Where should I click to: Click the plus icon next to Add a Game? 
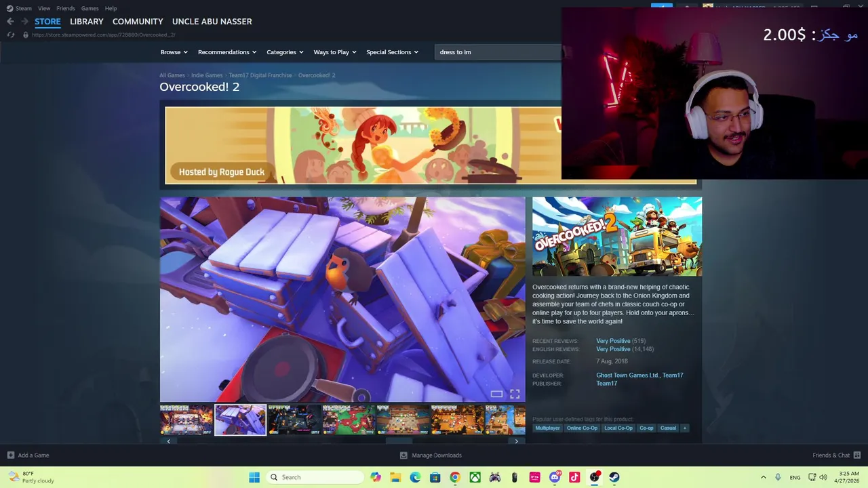tap(10, 455)
